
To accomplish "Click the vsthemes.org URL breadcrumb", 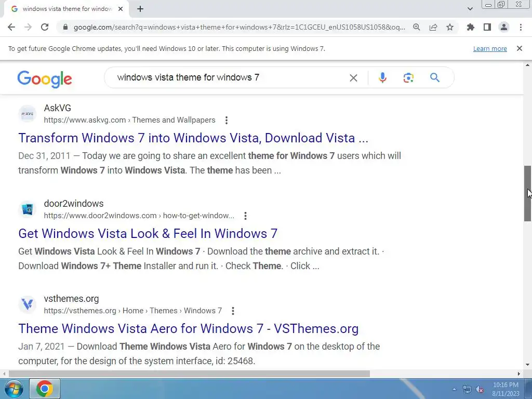I will pyautogui.click(x=132, y=311).
